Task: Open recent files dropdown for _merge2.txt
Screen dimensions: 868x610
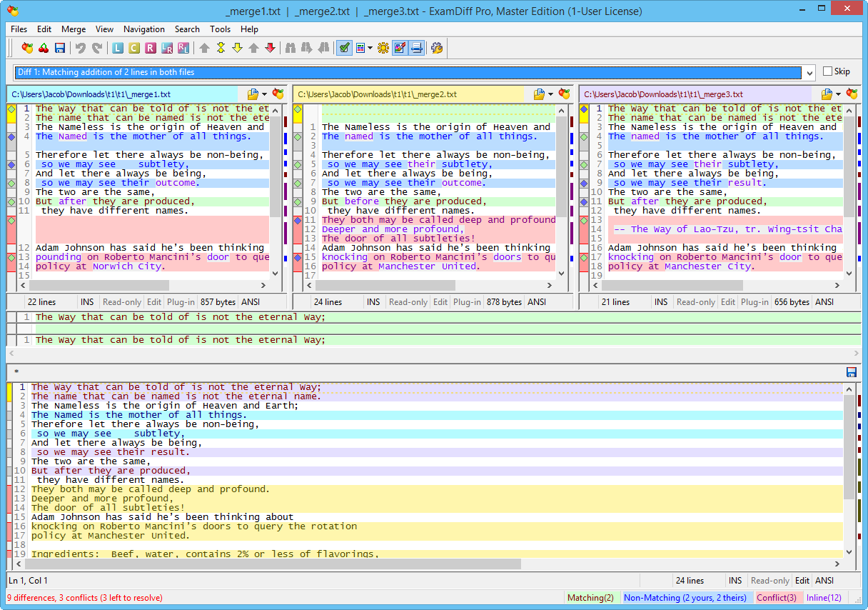Action: point(550,94)
